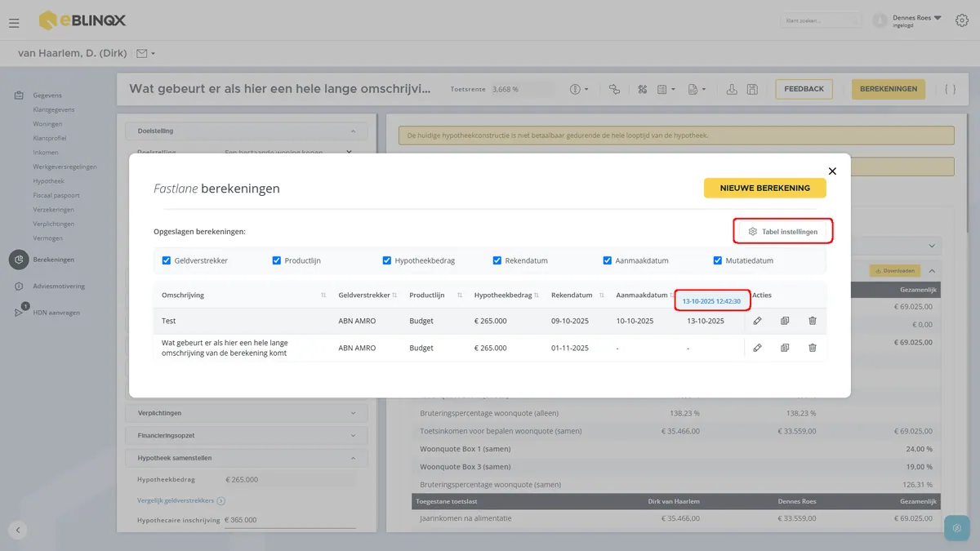The height and width of the screenshot is (551, 980).
Task: Click the client search field
Action: click(x=821, y=20)
